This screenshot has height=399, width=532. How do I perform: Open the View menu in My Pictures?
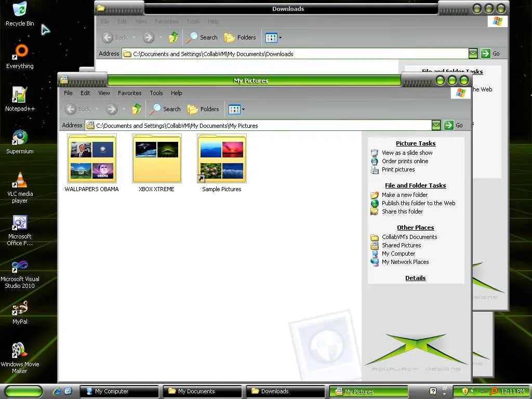click(104, 93)
